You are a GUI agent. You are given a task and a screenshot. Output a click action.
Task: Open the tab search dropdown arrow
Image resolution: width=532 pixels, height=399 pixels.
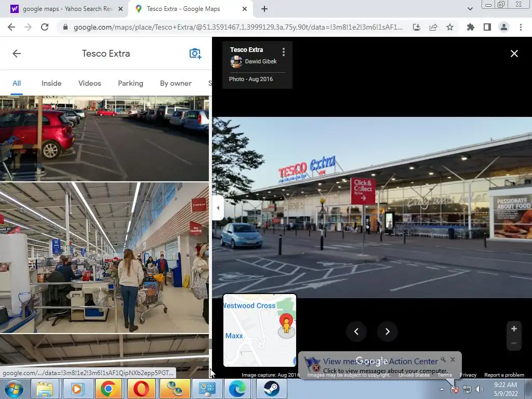click(470, 9)
